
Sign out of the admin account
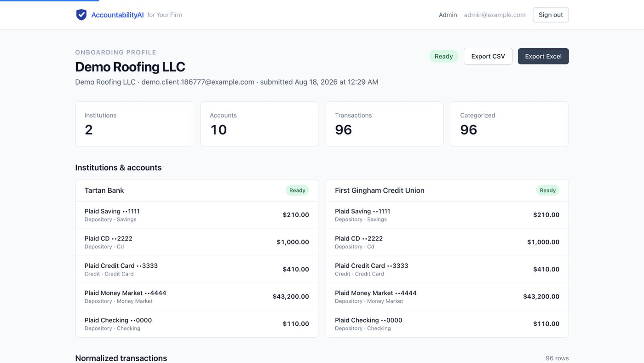(551, 15)
